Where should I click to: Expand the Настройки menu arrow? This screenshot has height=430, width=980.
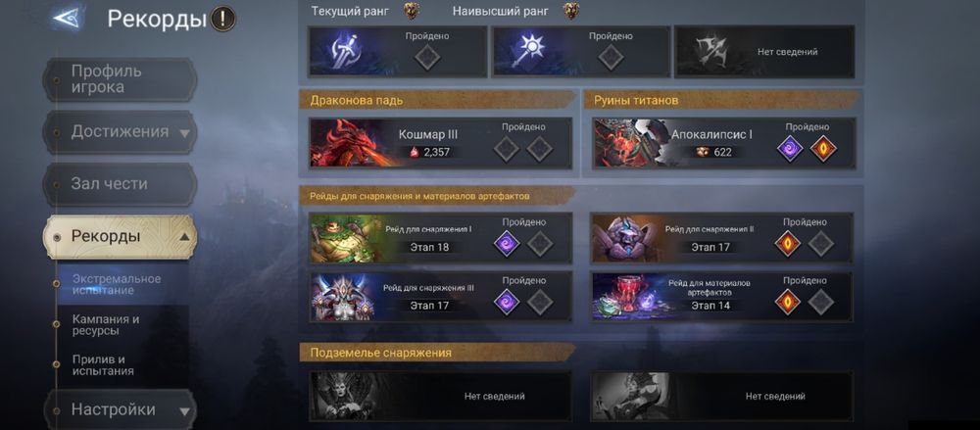[x=184, y=411]
